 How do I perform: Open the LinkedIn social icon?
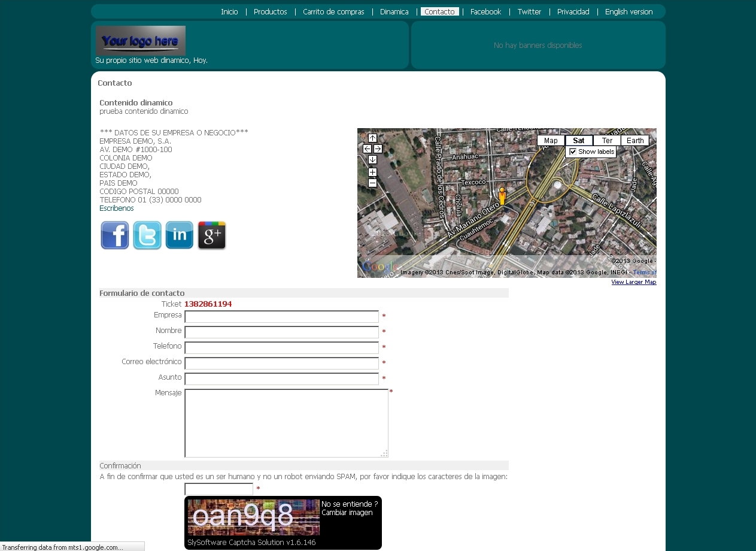pos(180,235)
